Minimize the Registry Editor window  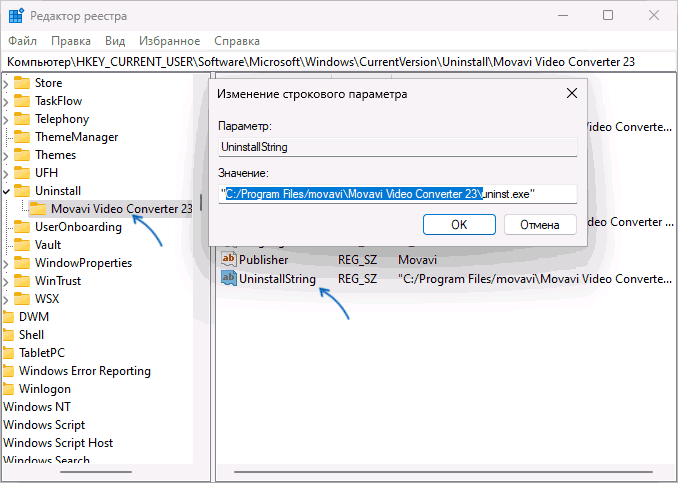[563, 16]
